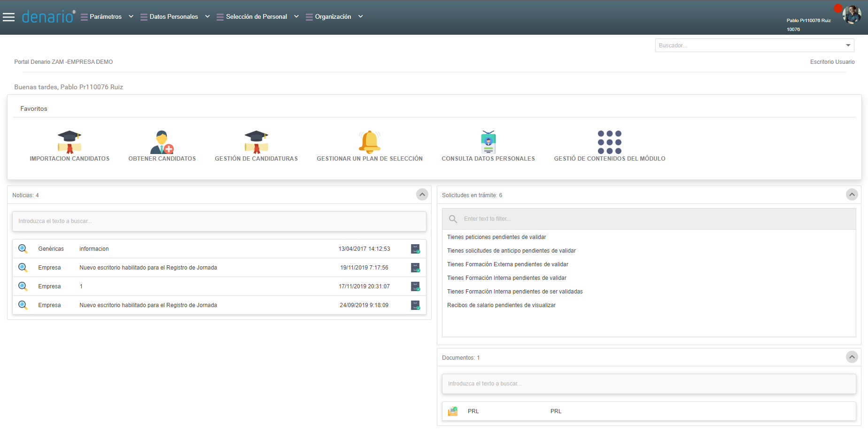Screen dimensions: 868x440
Task: Click the Escritorio Usuario label
Action: pos(832,62)
